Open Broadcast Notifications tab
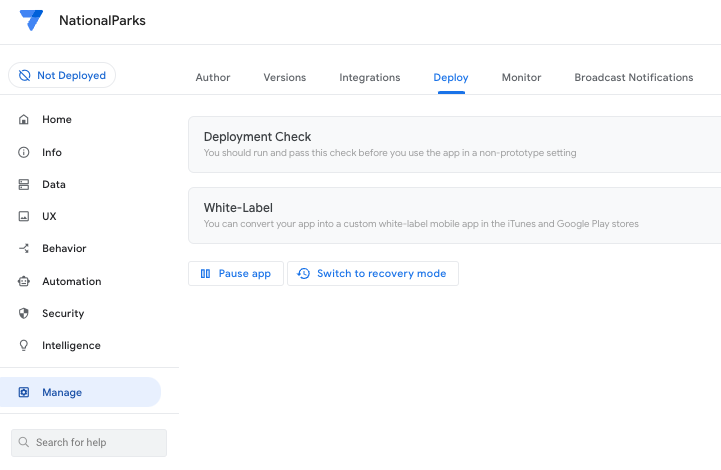 [x=634, y=77]
